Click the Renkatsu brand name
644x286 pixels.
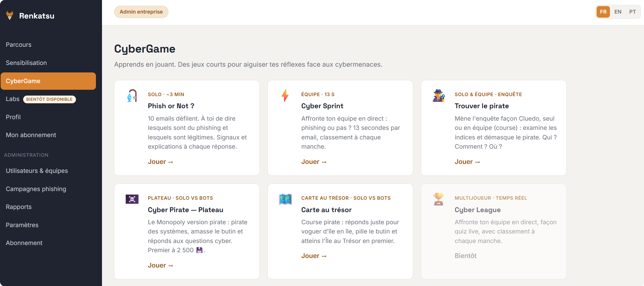point(37,16)
